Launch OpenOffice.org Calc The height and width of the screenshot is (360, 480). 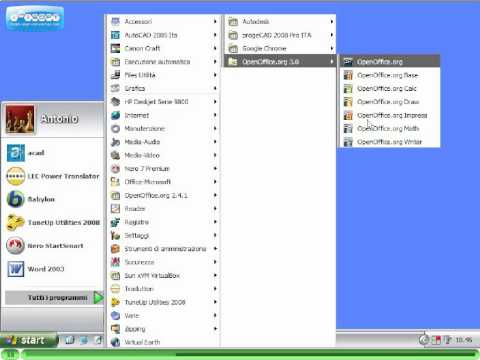click(390, 88)
